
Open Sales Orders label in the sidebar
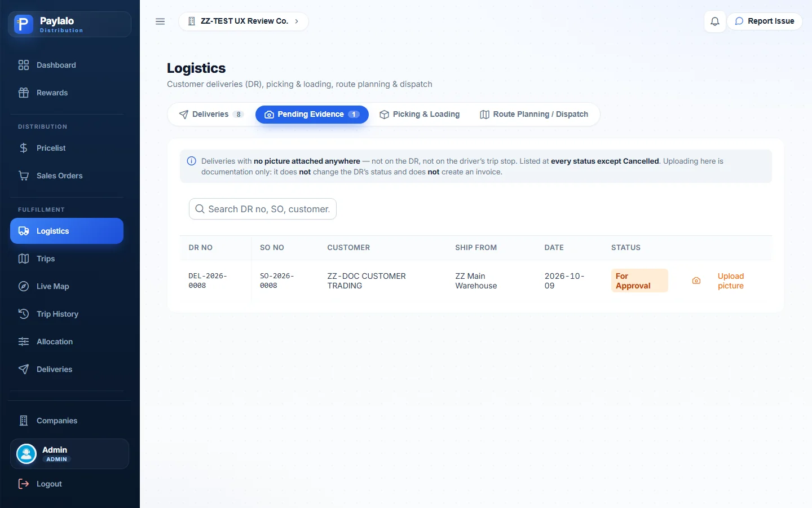[60, 176]
